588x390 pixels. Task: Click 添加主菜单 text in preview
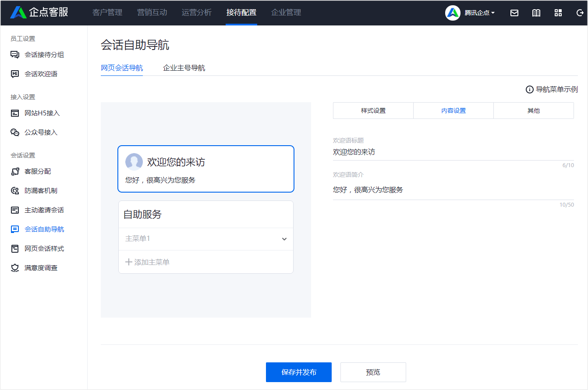152,262
